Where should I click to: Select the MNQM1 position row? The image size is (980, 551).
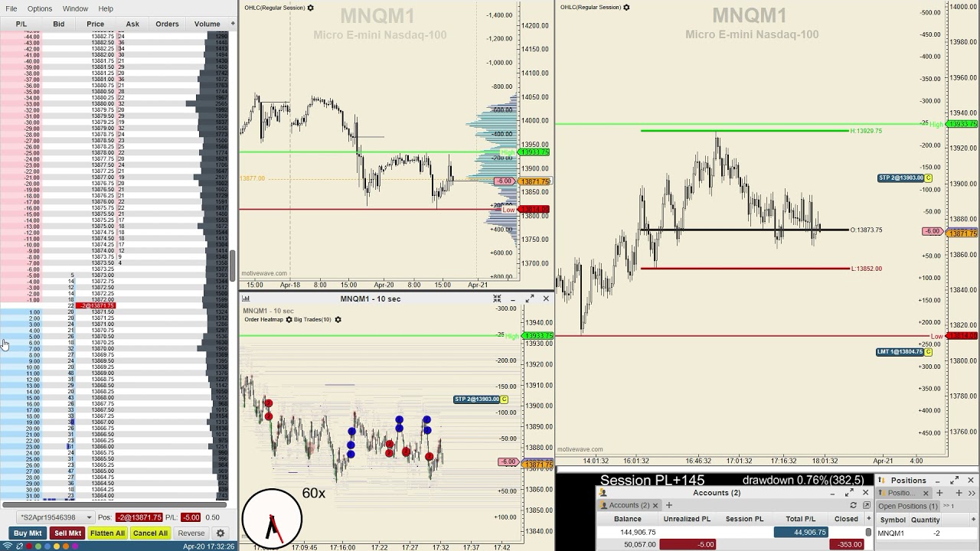pyautogui.click(x=927, y=533)
